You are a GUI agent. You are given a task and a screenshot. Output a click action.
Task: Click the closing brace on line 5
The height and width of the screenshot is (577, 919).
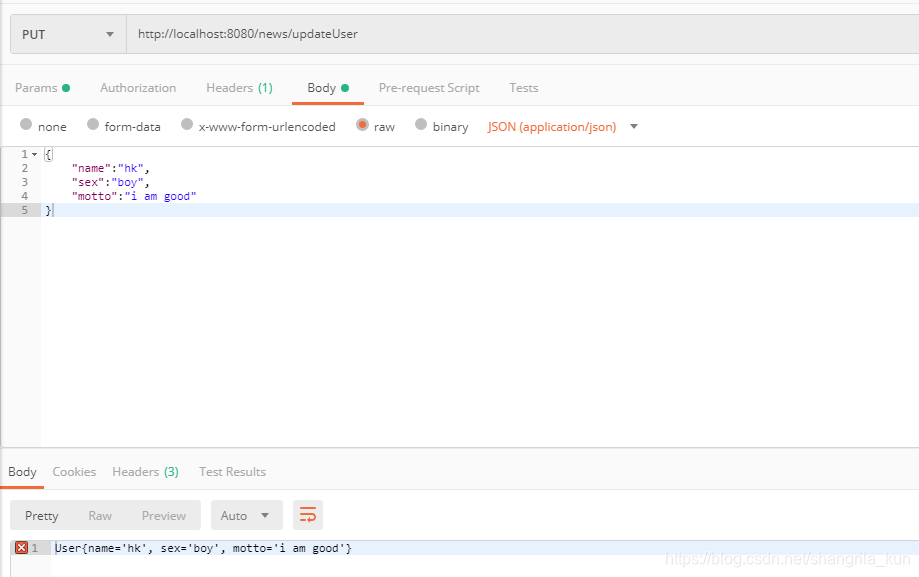pyautogui.click(x=49, y=210)
